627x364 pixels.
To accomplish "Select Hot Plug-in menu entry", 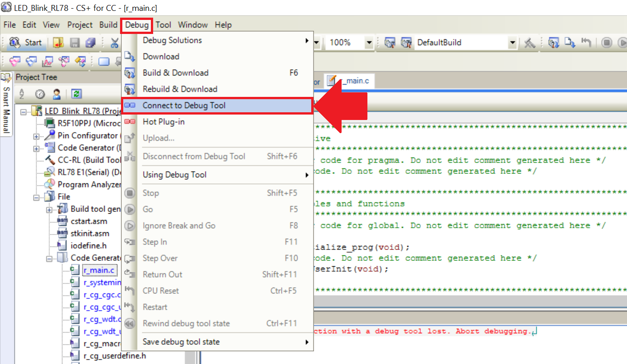I will click(218, 122).
